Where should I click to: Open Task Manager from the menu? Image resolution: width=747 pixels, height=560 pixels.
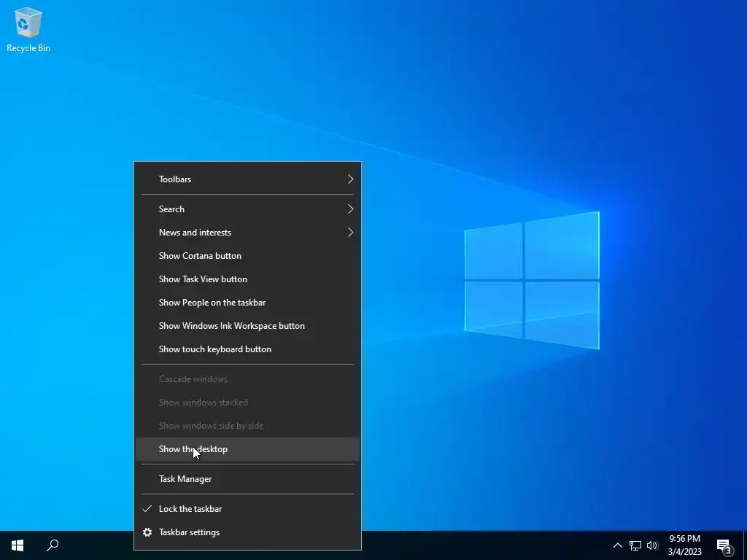tap(248, 479)
